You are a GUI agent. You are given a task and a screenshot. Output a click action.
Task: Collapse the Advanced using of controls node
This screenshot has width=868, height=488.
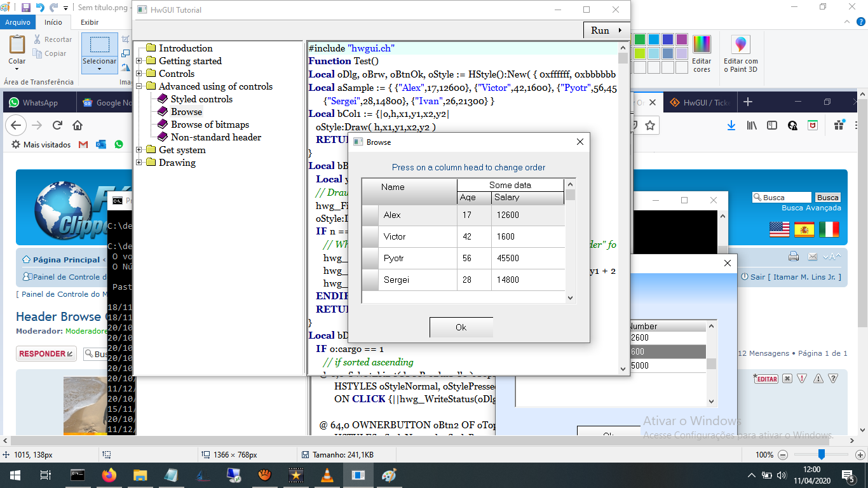coord(140,86)
